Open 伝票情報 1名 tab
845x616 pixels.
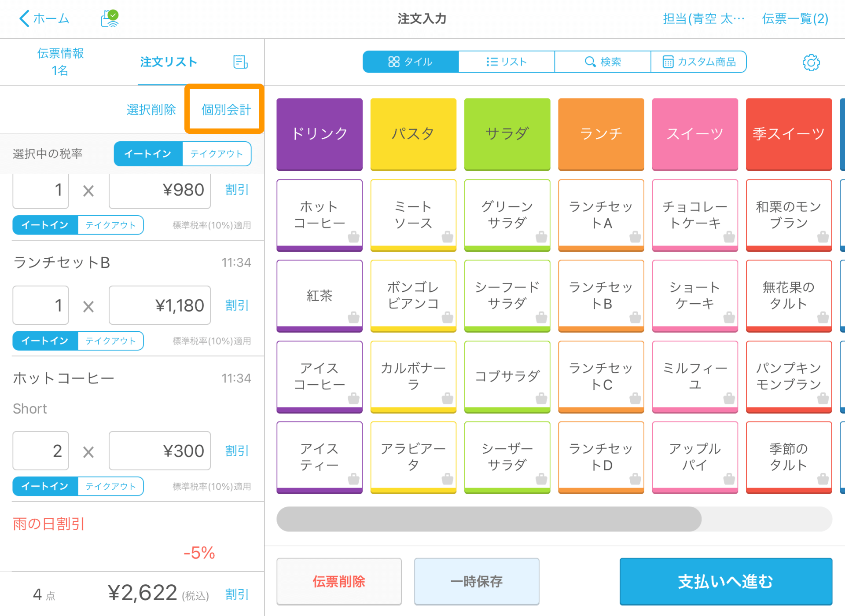pyautogui.click(x=60, y=62)
